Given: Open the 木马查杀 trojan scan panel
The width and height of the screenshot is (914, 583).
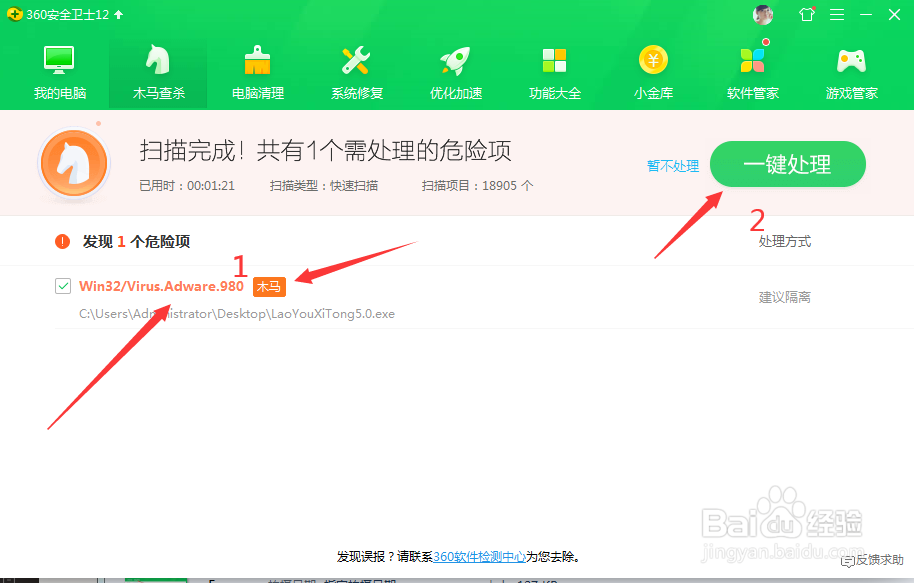Looking at the screenshot, I should pyautogui.click(x=158, y=70).
